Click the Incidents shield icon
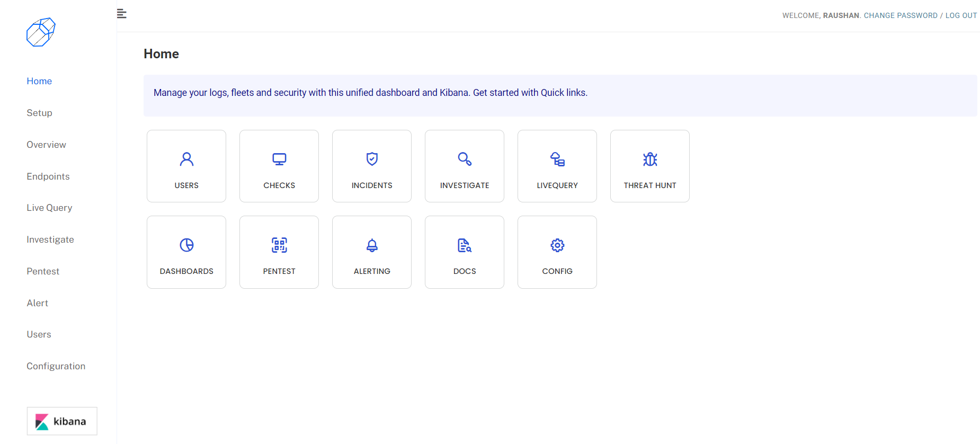 [x=372, y=159]
